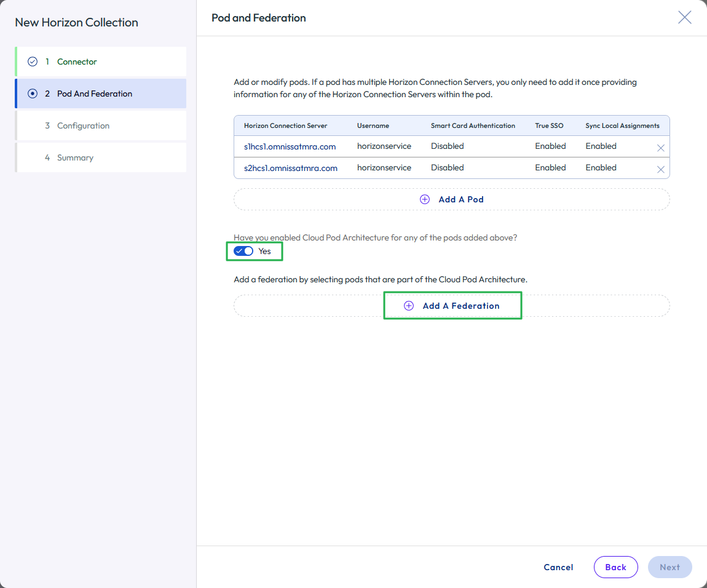
Task: Click the Username column header
Action: [x=373, y=125]
